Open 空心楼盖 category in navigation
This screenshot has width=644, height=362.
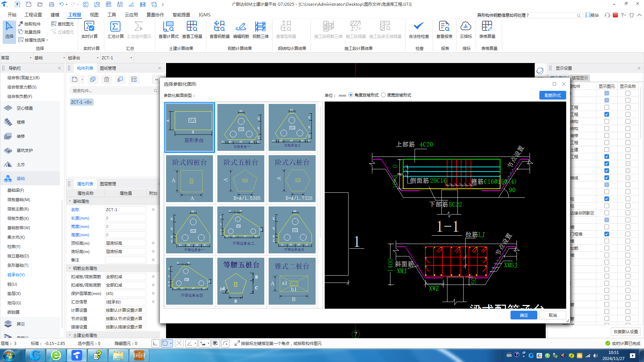tap(30, 108)
